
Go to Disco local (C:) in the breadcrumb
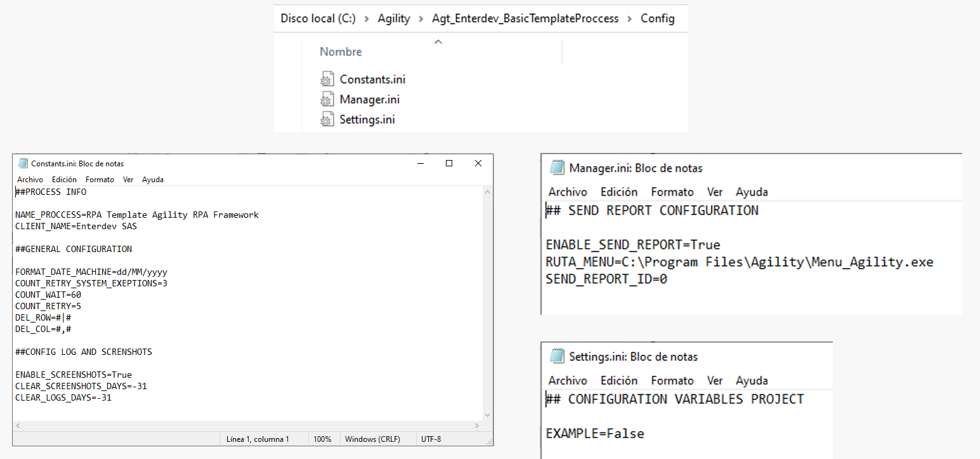(x=318, y=18)
